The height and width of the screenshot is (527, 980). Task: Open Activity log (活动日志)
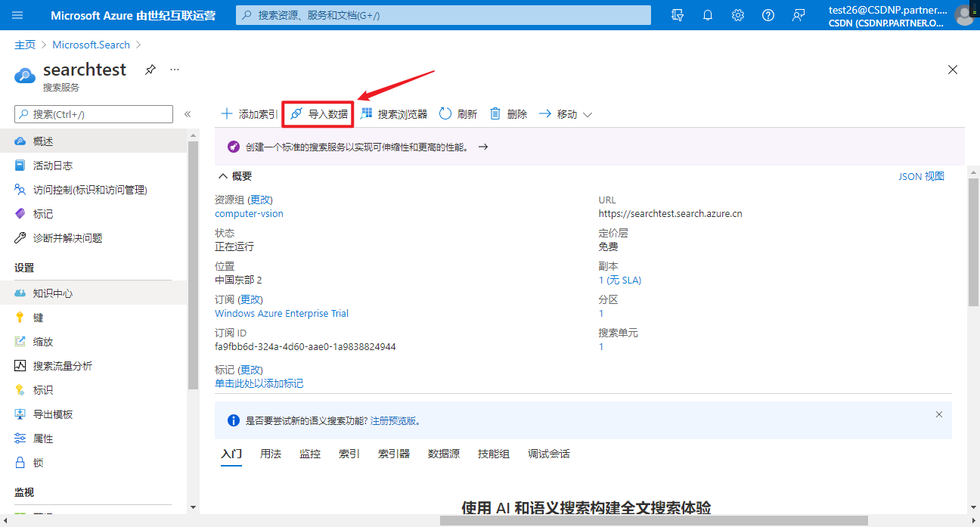pos(94,166)
